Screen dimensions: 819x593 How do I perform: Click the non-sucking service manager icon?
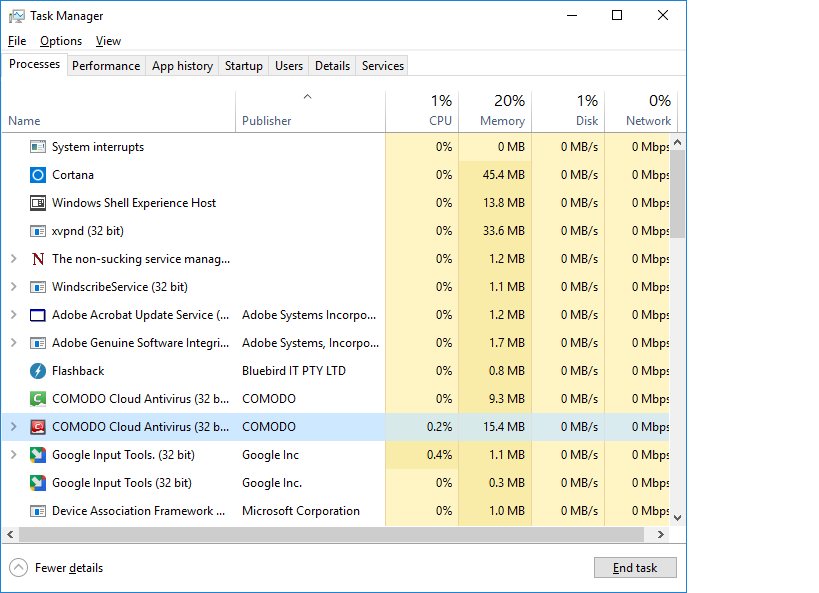[38, 259]
